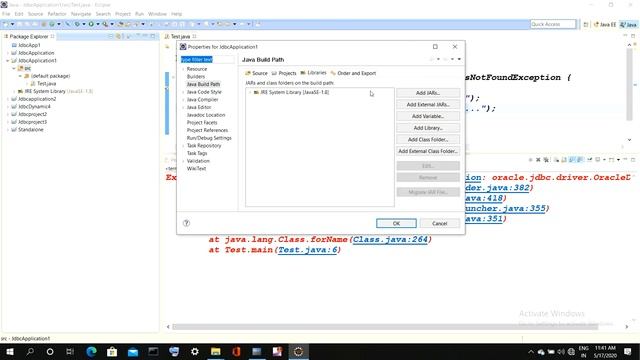
Task: Select JdbcDynamic4 project
Action: pos(34,107)
